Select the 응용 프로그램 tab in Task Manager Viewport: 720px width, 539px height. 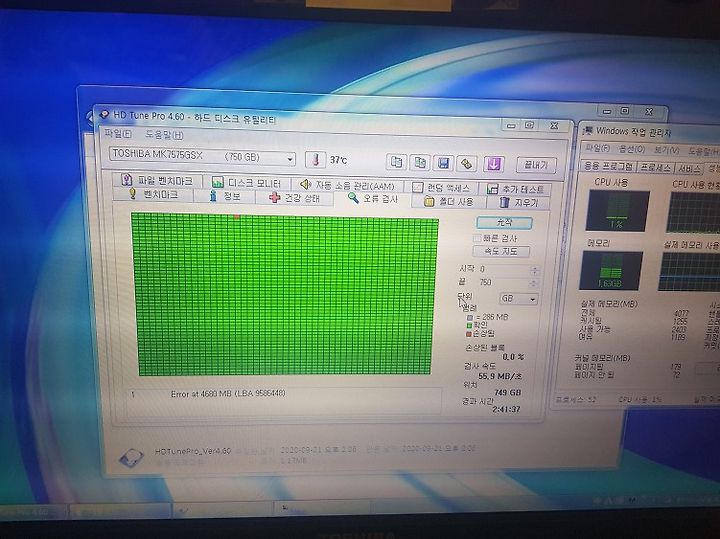click(608, 166)
